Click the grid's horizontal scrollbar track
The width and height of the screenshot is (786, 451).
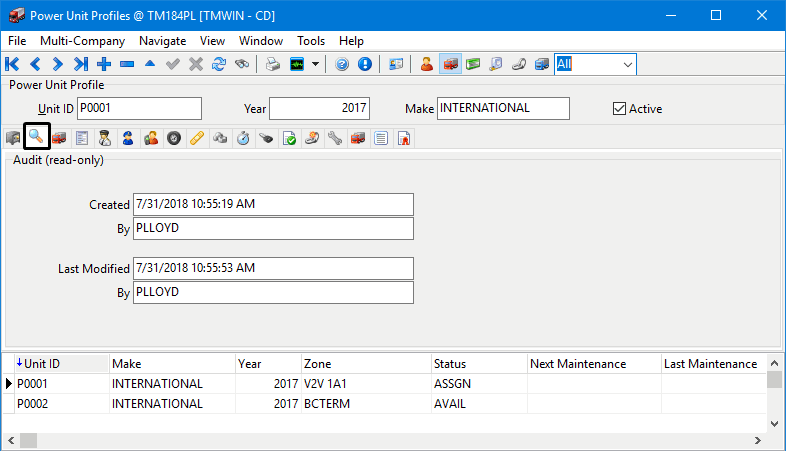[x=400, y=441]
